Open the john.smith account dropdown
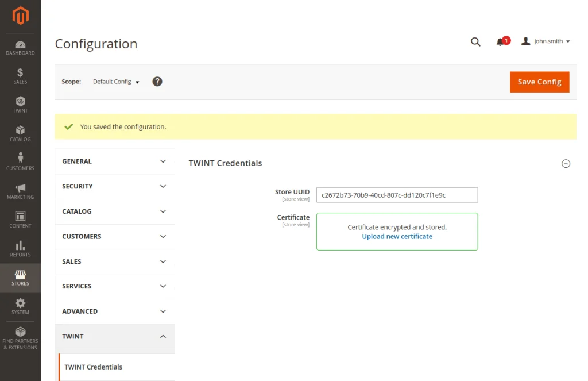 click(546, 41)
